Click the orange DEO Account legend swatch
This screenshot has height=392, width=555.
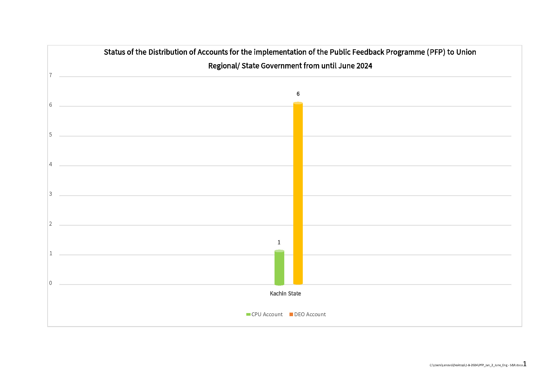291,314
